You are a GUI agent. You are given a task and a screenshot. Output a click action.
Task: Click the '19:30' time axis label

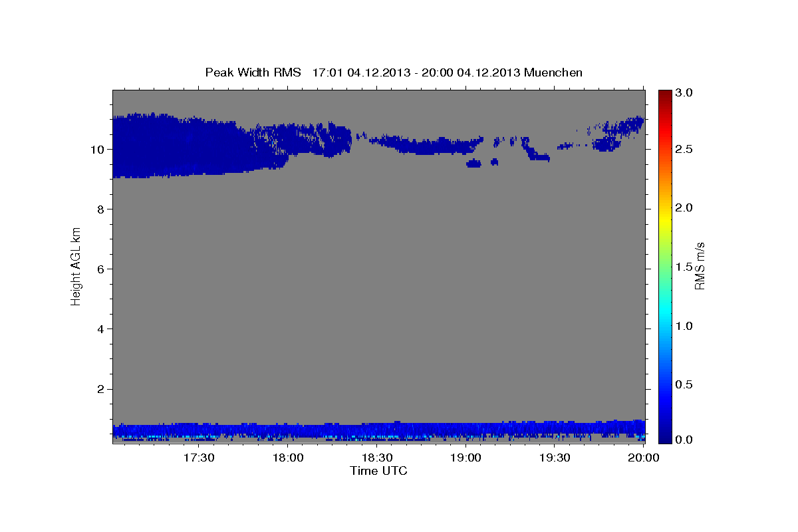[x=555, y=458]
